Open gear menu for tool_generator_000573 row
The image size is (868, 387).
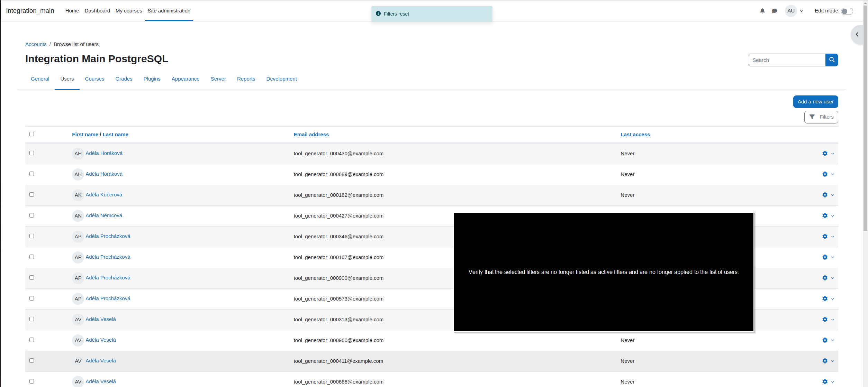pyautogui.click(x=825, y=299)
